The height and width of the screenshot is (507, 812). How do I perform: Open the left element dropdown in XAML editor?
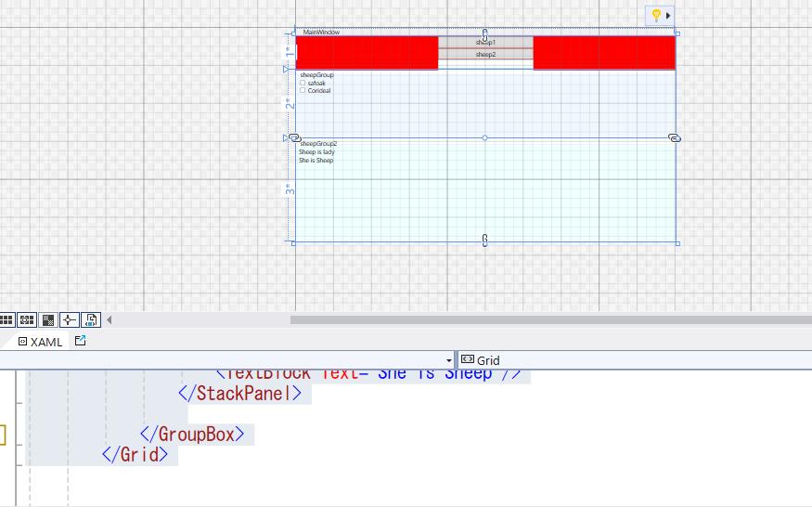449,360
